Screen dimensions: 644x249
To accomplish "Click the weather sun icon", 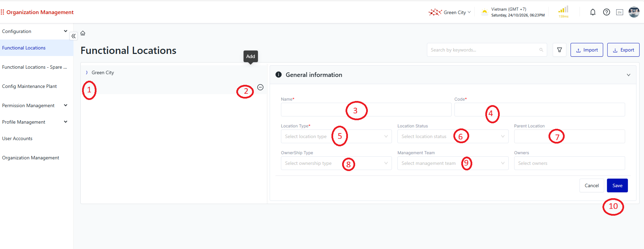I will tap(484, 12).
